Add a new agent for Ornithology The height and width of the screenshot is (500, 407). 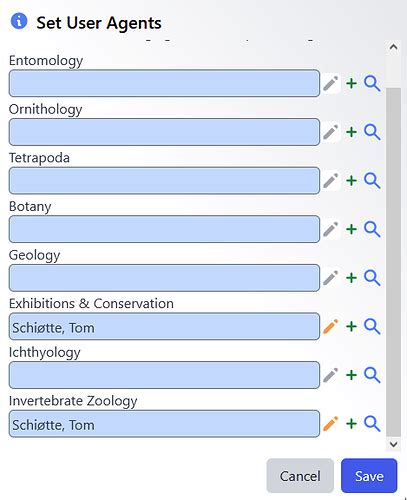[351, 132]
